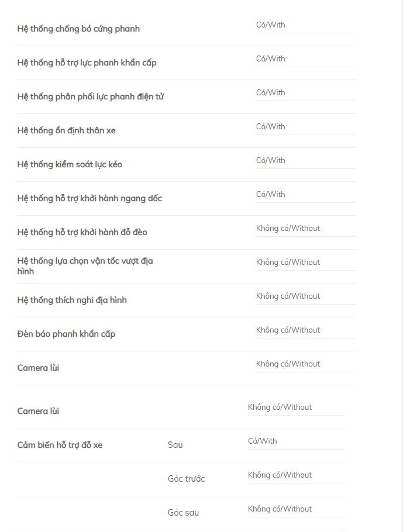Screen dimensions: 403x532
Task: Select 'Hệ thống hỗ trợ lực phanh khẩn cấp' text
Action: pyautogui.click(x=87, y=63)
